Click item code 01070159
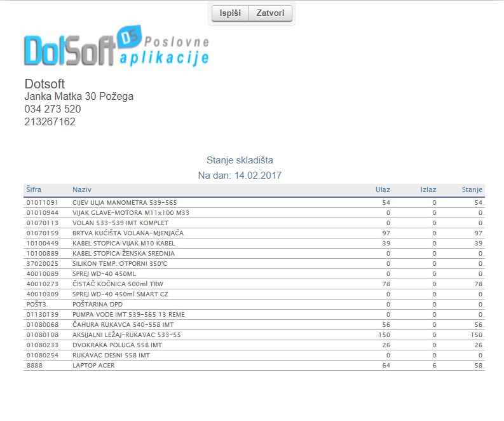This screenshot has height=421, width=504. (42, 233)
